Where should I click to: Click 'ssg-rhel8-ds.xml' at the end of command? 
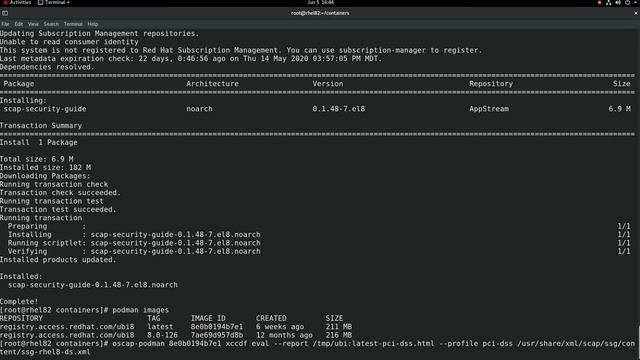click(x=55, y=352)
